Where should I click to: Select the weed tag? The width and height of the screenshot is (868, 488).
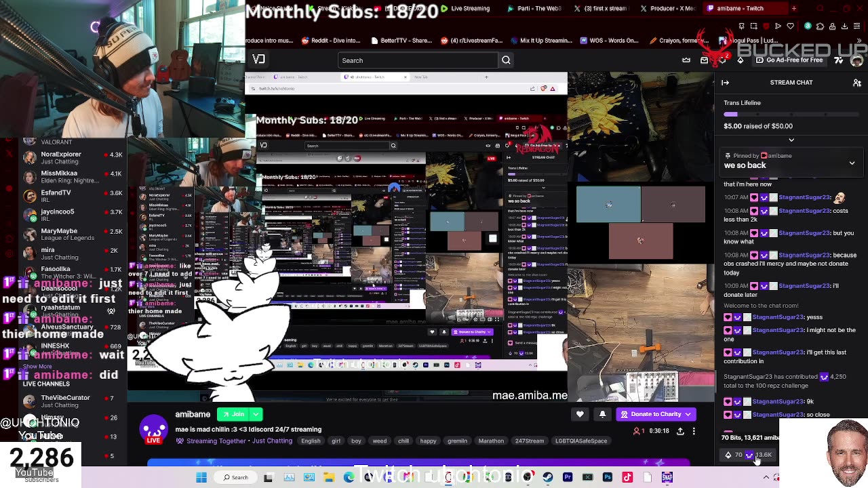pyautogui.click(x=380, y=441)
